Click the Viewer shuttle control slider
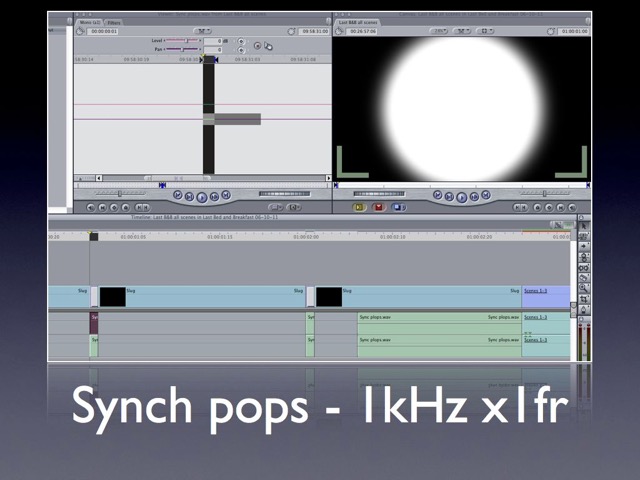Viewport: 640px width, 480px height. click(x=120, y=193)
